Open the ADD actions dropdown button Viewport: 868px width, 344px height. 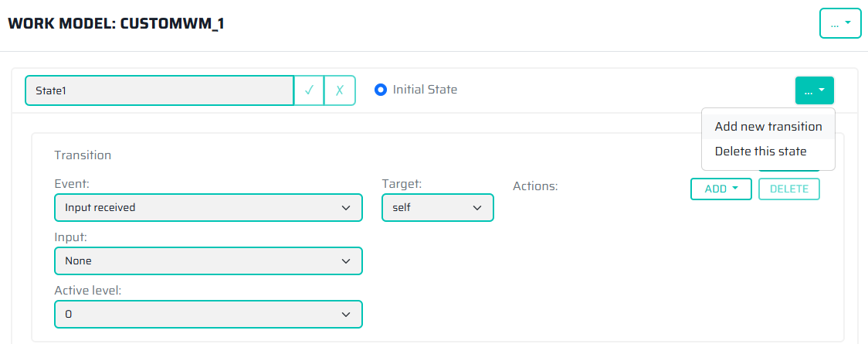coord(721,189)
